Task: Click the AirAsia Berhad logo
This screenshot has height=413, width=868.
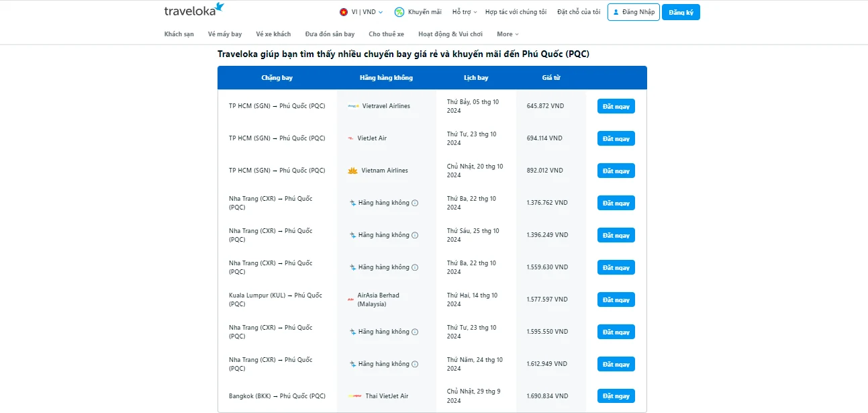Action: tap(350, 300)
